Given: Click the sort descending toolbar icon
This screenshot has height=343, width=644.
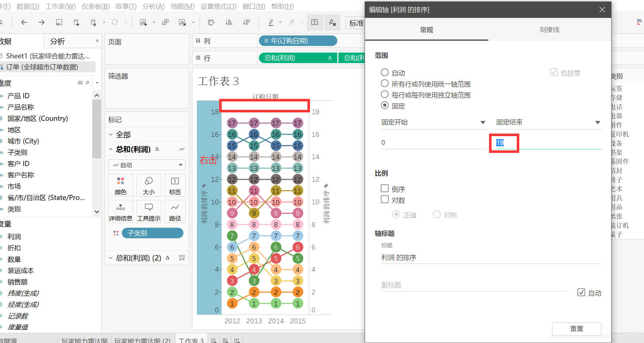Looking at the screenshot, I should (x=246, y=22).
